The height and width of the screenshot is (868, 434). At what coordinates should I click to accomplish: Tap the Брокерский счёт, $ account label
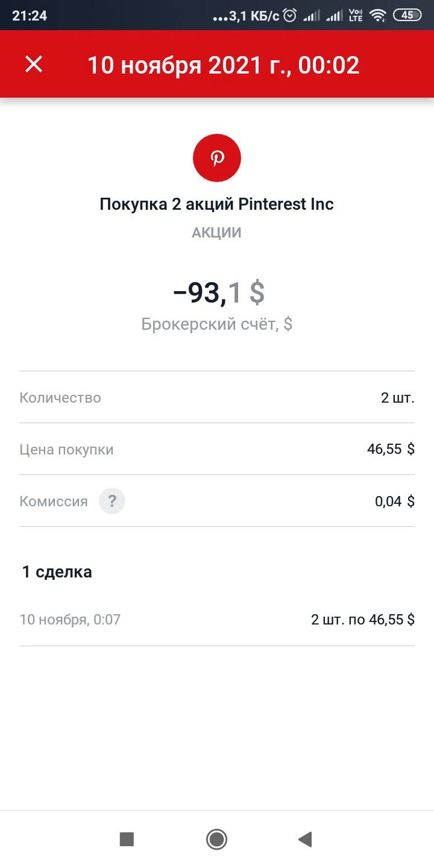[217, 324]
